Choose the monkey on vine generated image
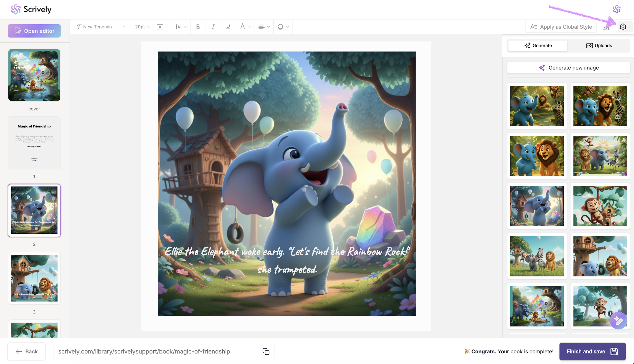 point(600,206)
